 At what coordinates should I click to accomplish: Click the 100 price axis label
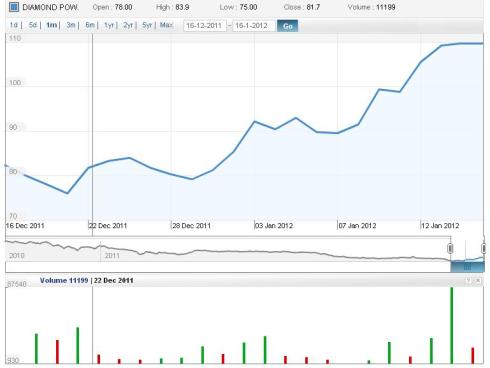pos(15,83)
